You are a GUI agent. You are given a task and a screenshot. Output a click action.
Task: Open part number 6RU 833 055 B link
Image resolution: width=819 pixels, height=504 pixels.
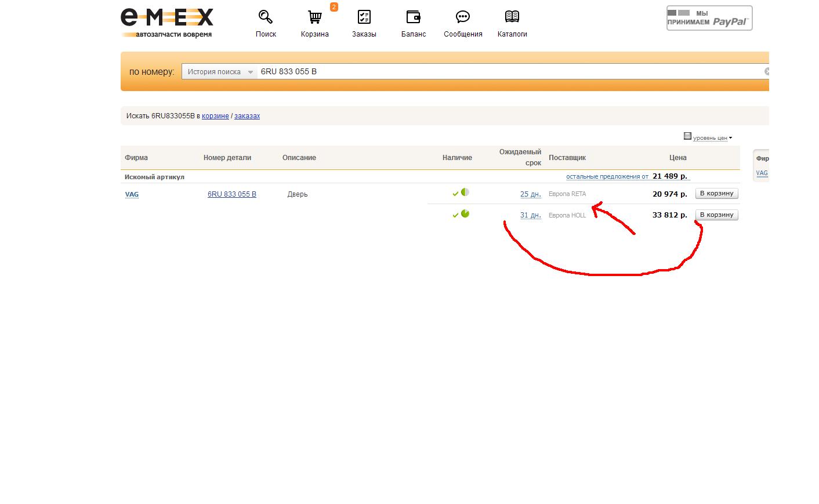coord(231,194)
